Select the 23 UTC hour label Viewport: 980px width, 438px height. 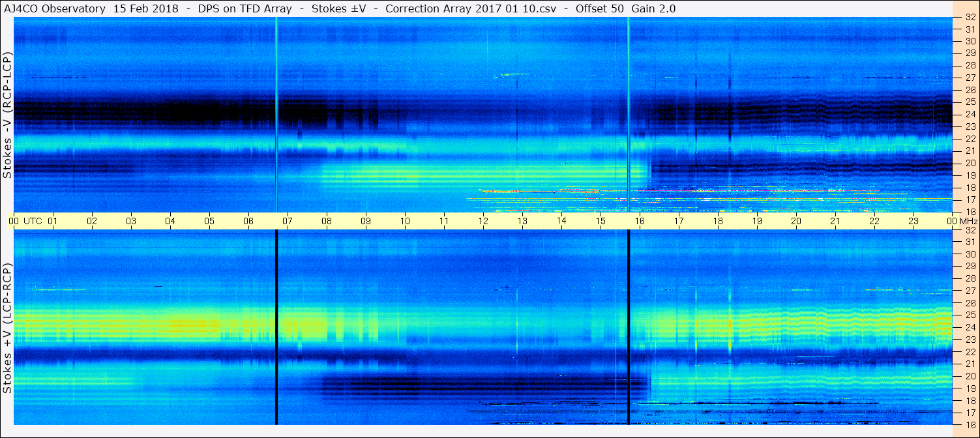click(913, 221)
